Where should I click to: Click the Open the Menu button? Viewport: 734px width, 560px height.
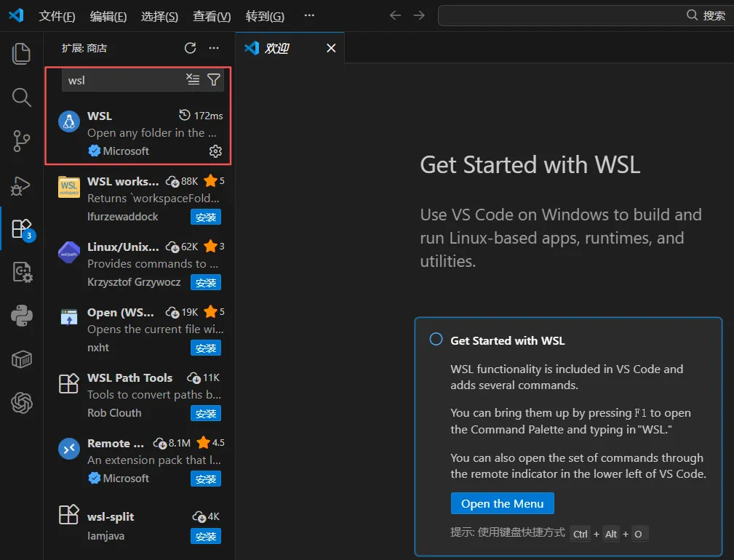coord(502,503)
